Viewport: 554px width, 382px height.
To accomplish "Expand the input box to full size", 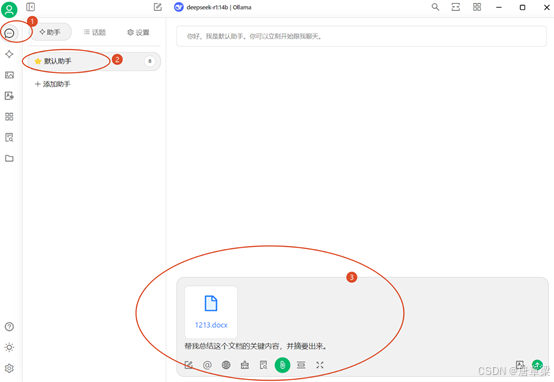I will click(320, 365).
